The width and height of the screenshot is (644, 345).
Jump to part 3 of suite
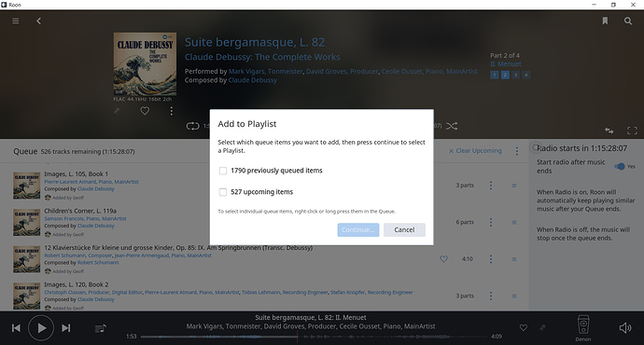pyautogui.click(x=515, y=75)
